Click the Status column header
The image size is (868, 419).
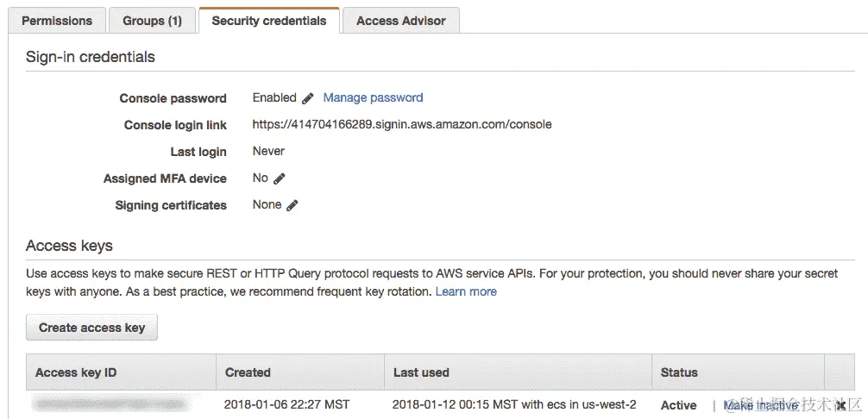tap(679, 372)
